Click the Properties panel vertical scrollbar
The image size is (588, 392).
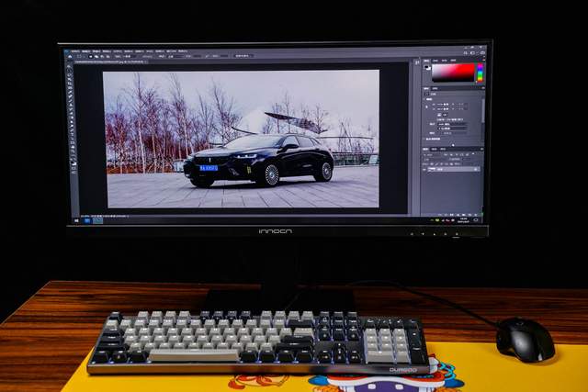pos(483,111)
